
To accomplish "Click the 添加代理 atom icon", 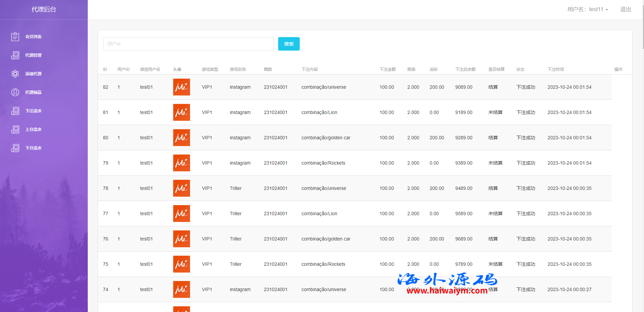I will tap(15, 74).
